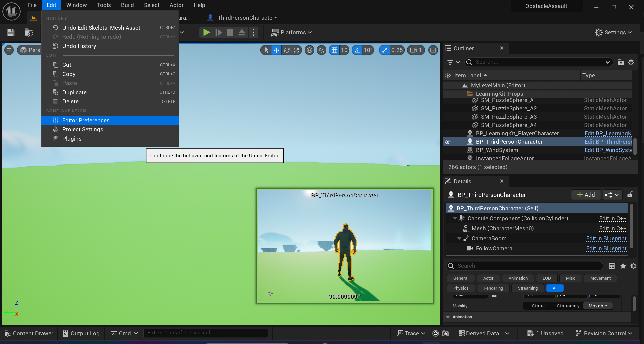Select SM_PuzzleSphere_A3 in the Outliner
Viewport: 644px width, 344px height.
tap(509, 117)
